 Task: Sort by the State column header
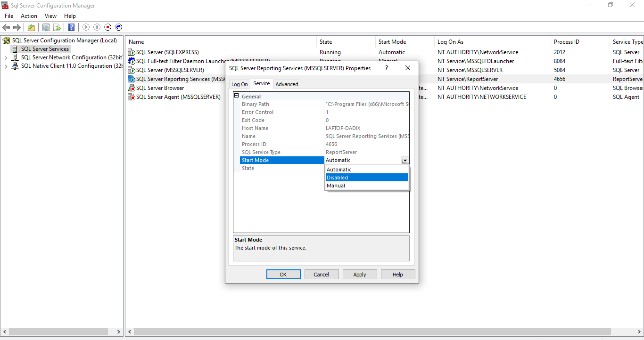[x=346, y=42]
